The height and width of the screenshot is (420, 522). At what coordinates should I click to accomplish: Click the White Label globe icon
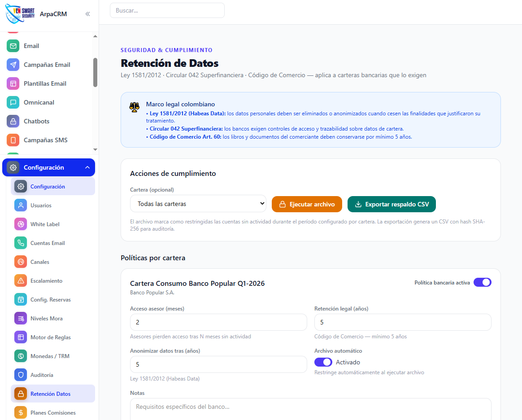tap(21, 224)
